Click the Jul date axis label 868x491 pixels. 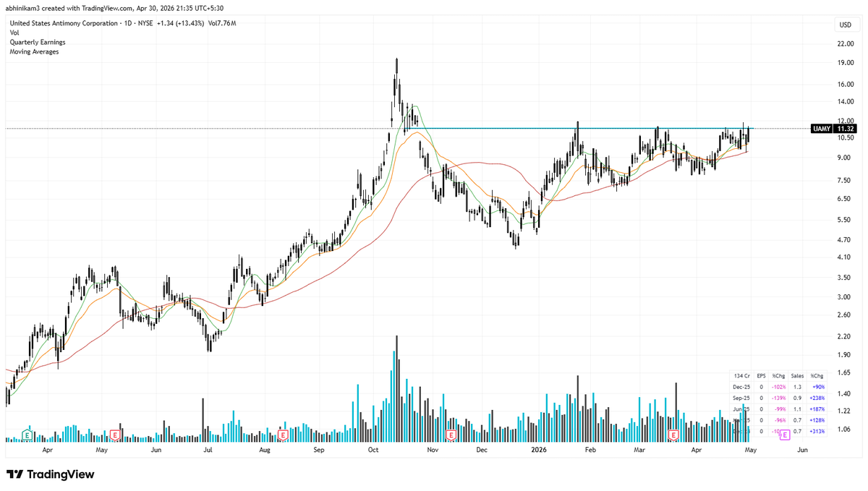click(x=207, y=450)
